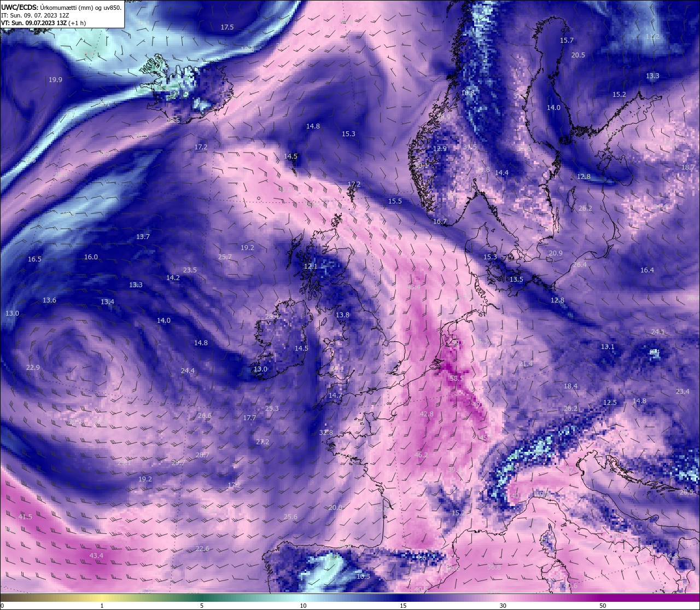Select the IT initial time line 12Z
700x610 pixels.
[x=35, y=15]
